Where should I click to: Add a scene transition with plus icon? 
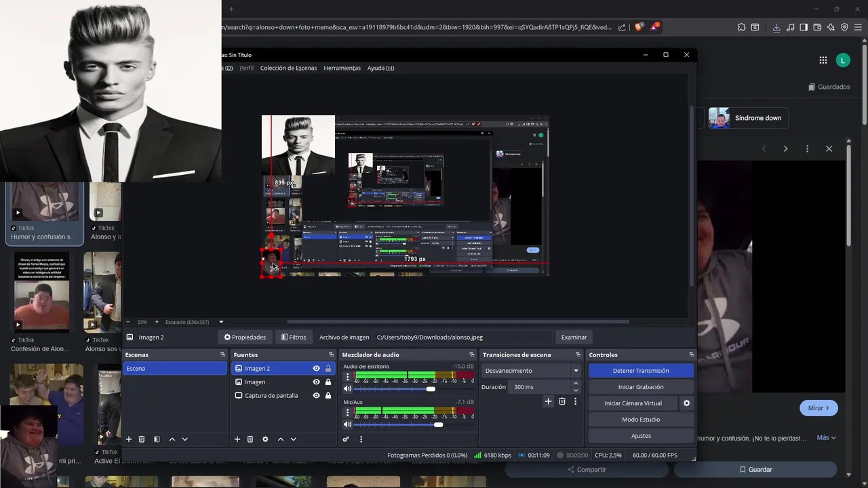(x=549, y=401)
